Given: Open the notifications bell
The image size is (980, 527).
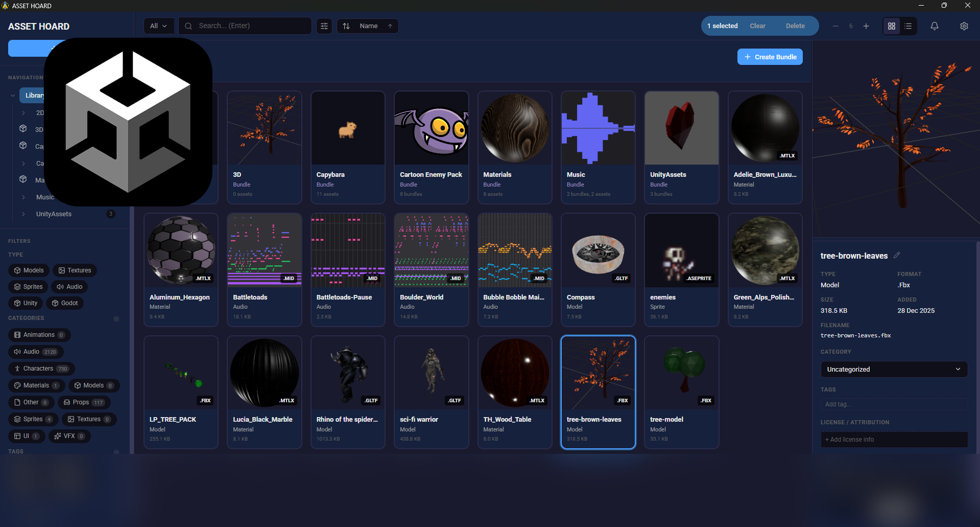Looking at the screenshot, I should (x=934, y=26).
